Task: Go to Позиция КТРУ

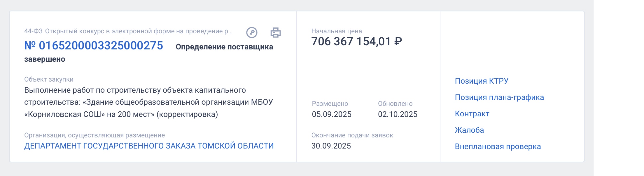Action: (482, 81)
